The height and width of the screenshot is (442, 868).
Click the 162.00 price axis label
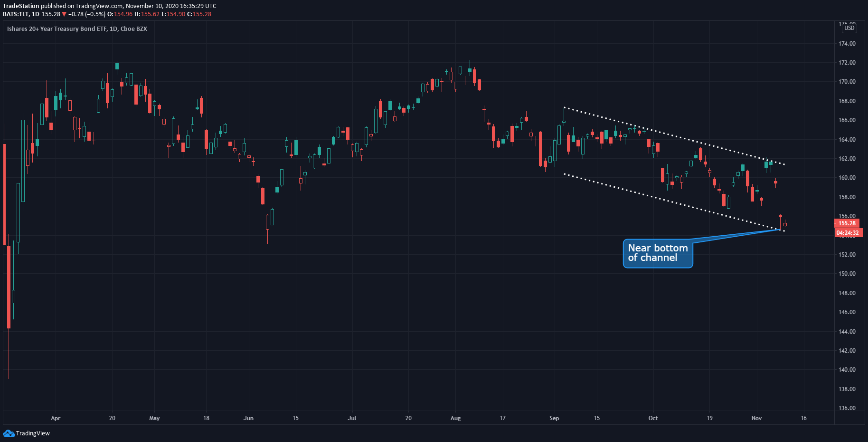pyautogui.click(x=847, y=159)
